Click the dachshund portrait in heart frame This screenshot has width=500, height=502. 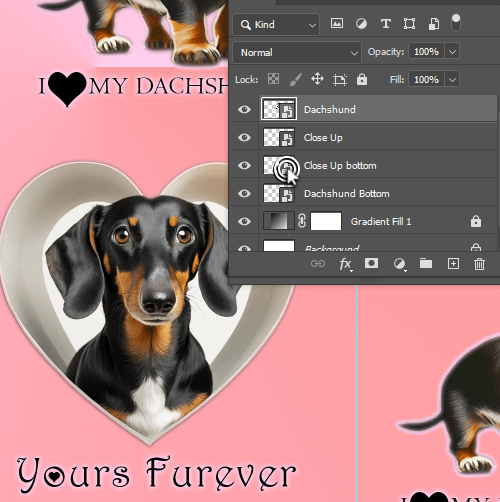[147, 303]
